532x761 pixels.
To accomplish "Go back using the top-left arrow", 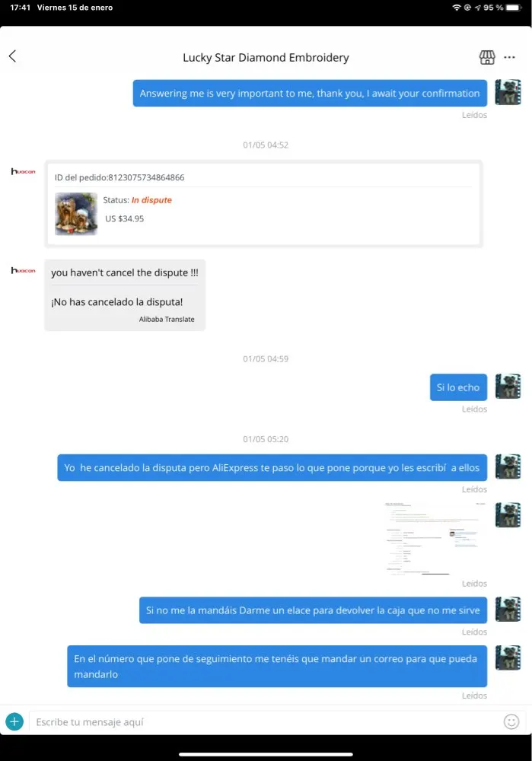I will (13, 56).
